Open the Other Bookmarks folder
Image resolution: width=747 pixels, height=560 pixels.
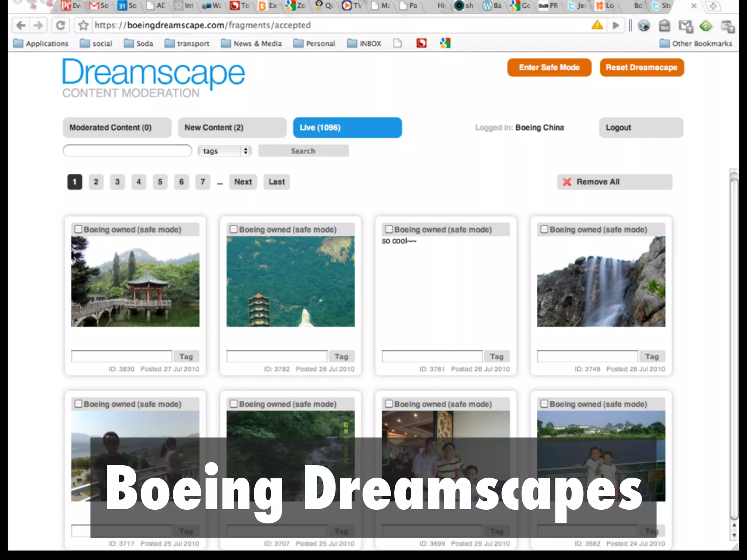tap(696, 43)
